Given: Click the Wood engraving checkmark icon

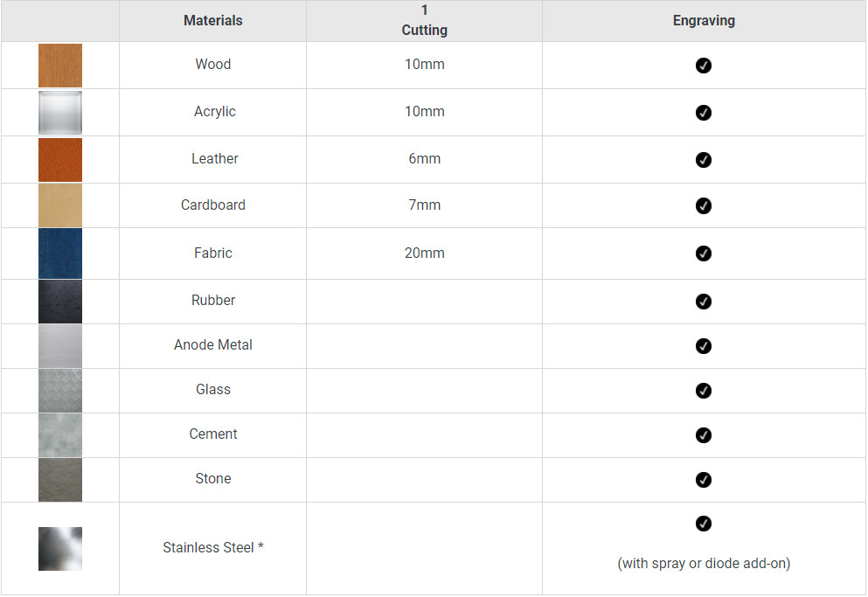Looking at the screenshot, I should coord(703,66).
